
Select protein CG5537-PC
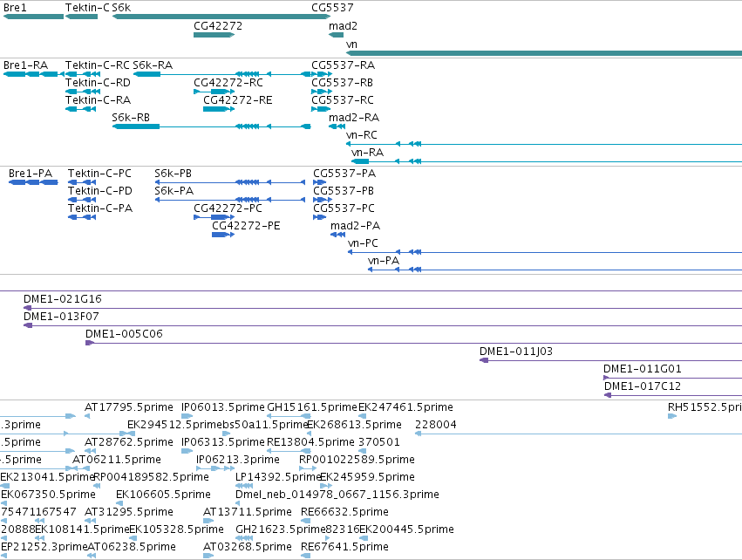tap(344, 208)
